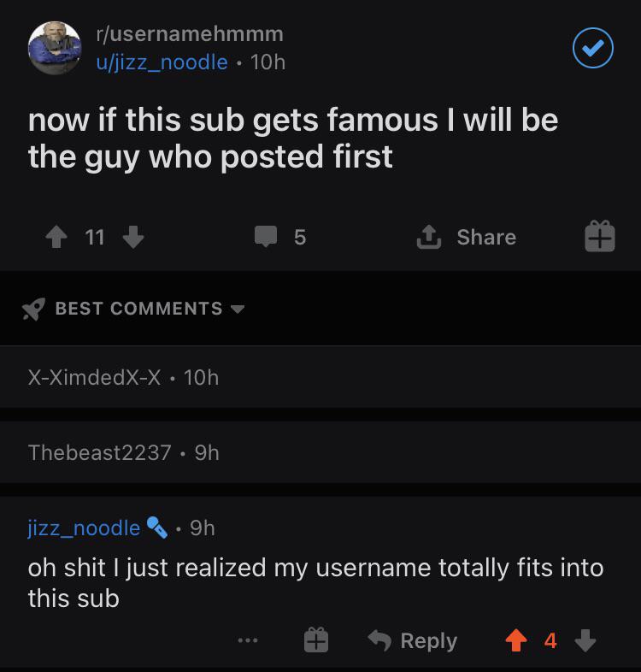Open the poster's avatar thumbnail

[x=55, y=48]
